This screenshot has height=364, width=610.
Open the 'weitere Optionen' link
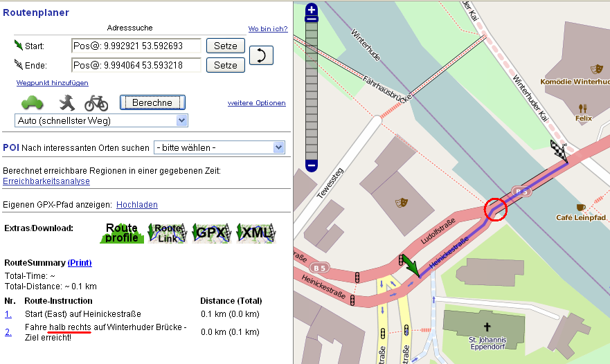(x=256, y=103)
